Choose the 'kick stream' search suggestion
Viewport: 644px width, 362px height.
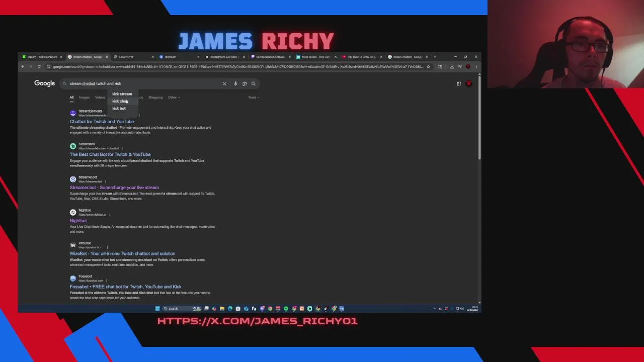point(122,94)
